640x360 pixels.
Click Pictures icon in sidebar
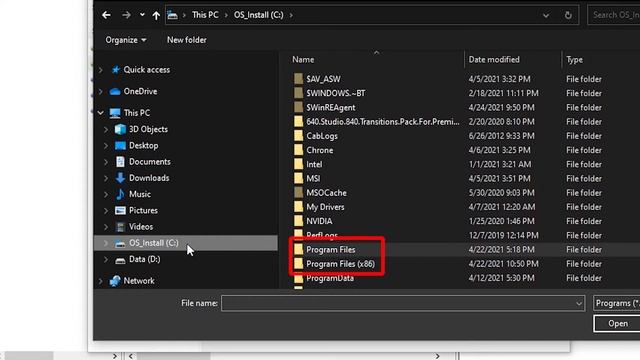pos(120,211)
